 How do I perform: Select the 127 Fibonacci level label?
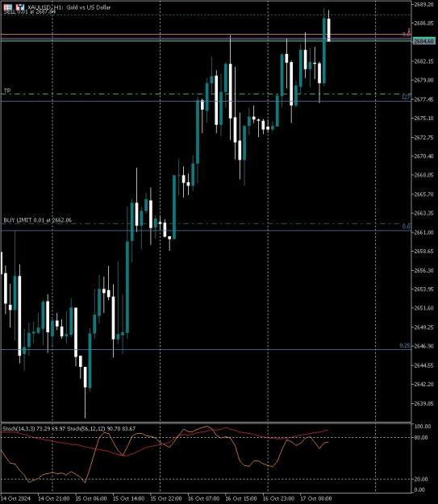coord(407,97)
